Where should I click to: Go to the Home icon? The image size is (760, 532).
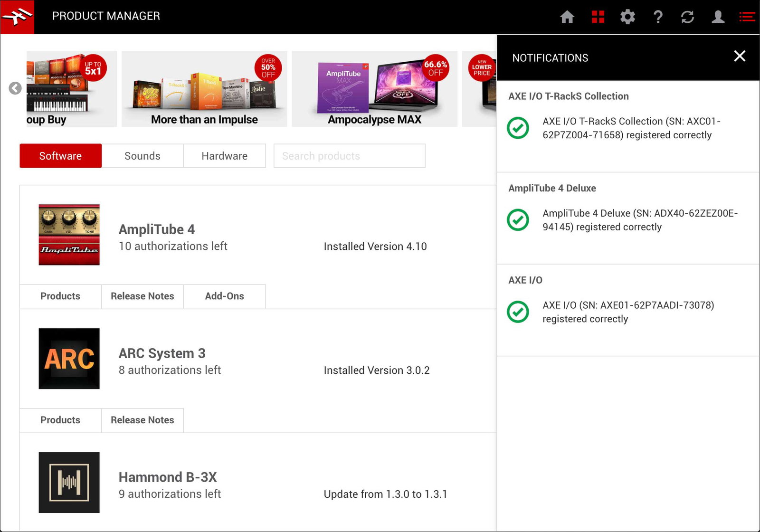coord(567,17)
